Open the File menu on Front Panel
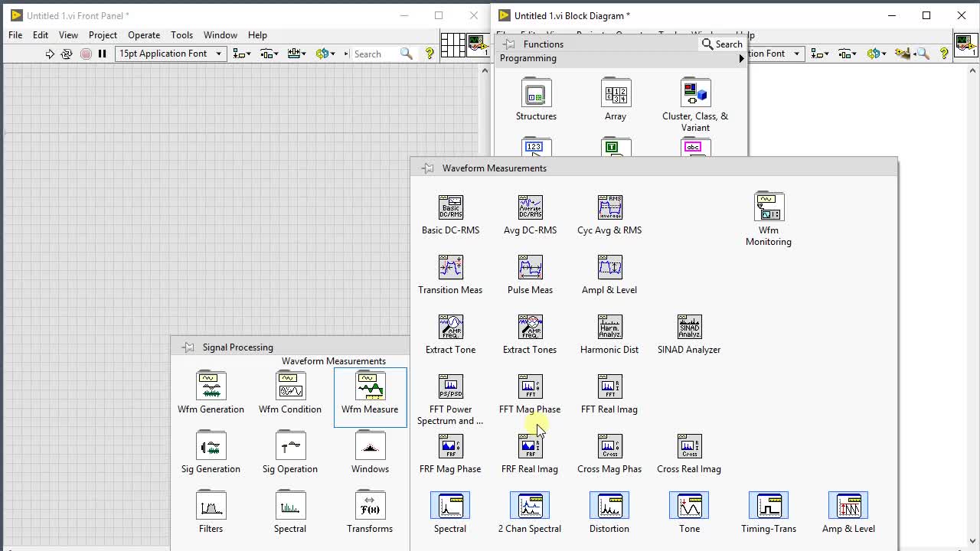The image size is (980, 551). [15, 35]
